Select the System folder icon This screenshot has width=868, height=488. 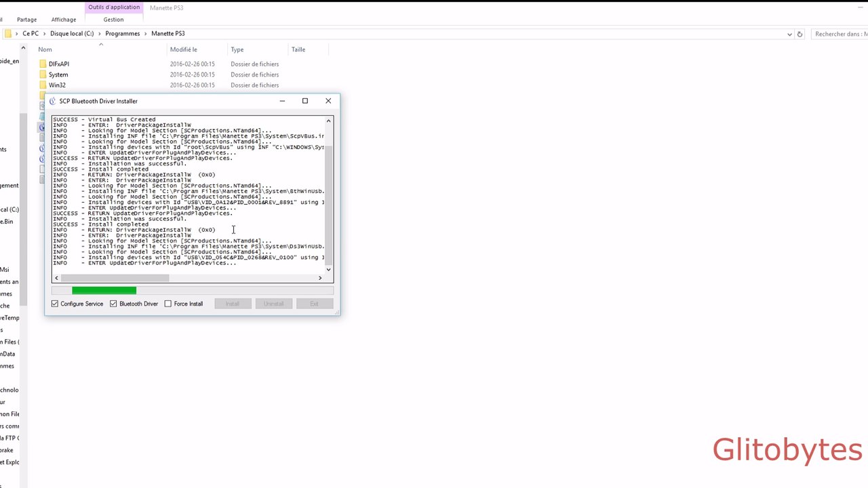coord(43,75)
